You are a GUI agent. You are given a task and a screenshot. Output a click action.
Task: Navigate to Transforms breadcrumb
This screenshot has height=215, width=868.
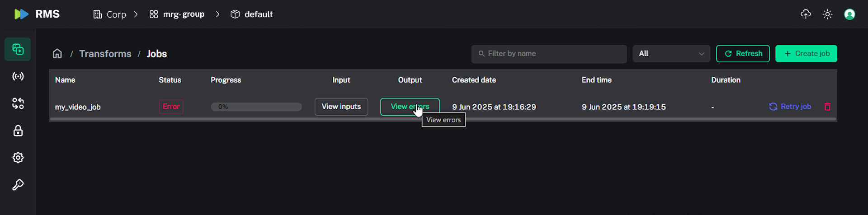(x=105, y=54)
